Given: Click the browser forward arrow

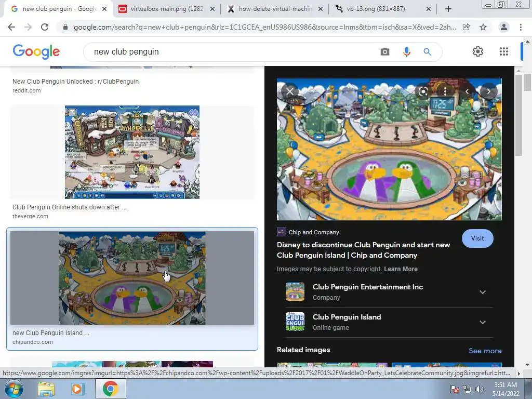Looking at the screenshot, I should [28, 27].
